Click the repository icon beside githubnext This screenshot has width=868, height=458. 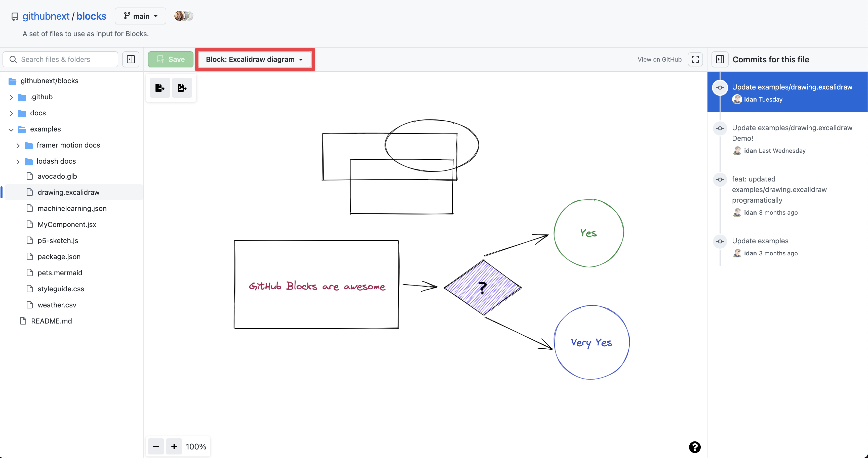pos(15,17)
